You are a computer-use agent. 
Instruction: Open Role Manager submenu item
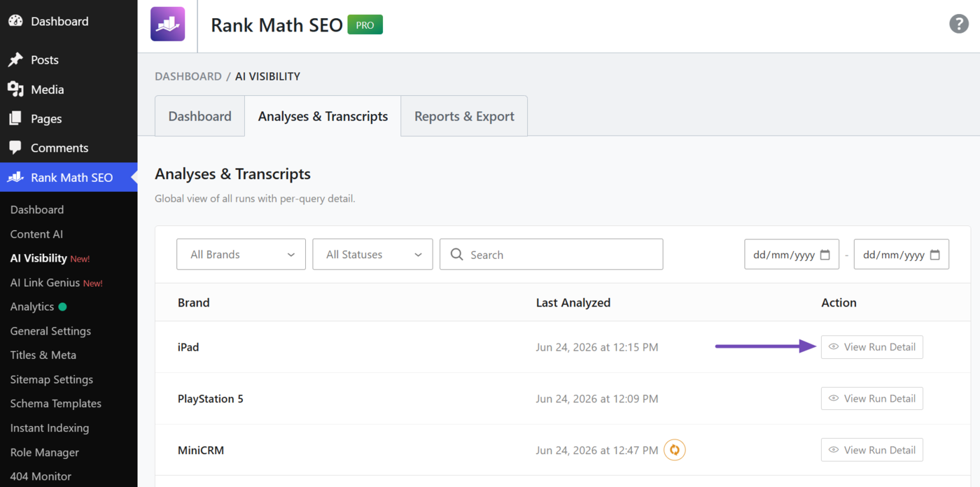click(x=45, y=452)
